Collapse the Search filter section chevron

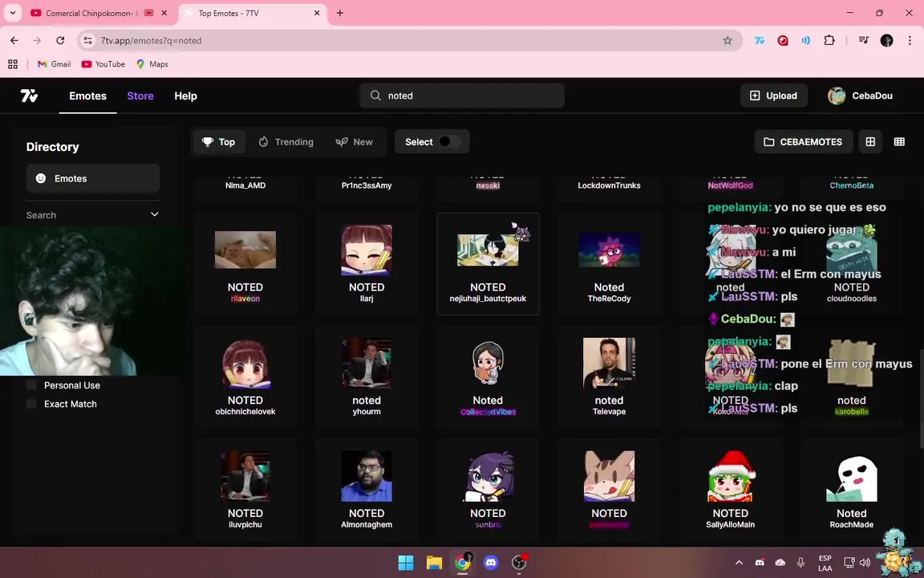pyautogui.click(x=154, y=214)
